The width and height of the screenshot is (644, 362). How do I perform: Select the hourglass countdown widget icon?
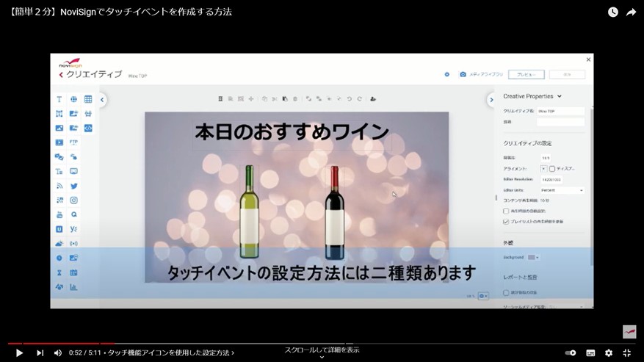59,272
